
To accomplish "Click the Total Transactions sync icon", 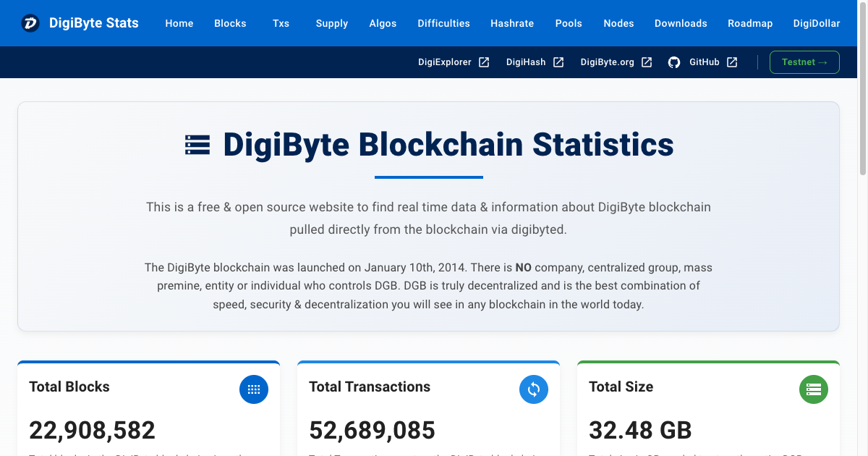I will pyautogui.click(x=534, y=389).
